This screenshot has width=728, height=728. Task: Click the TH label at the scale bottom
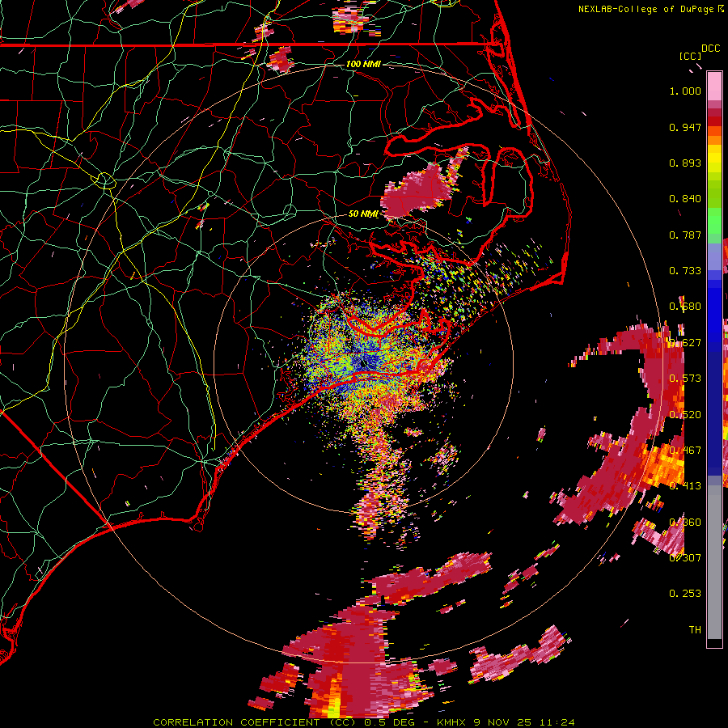coord(695,630)
